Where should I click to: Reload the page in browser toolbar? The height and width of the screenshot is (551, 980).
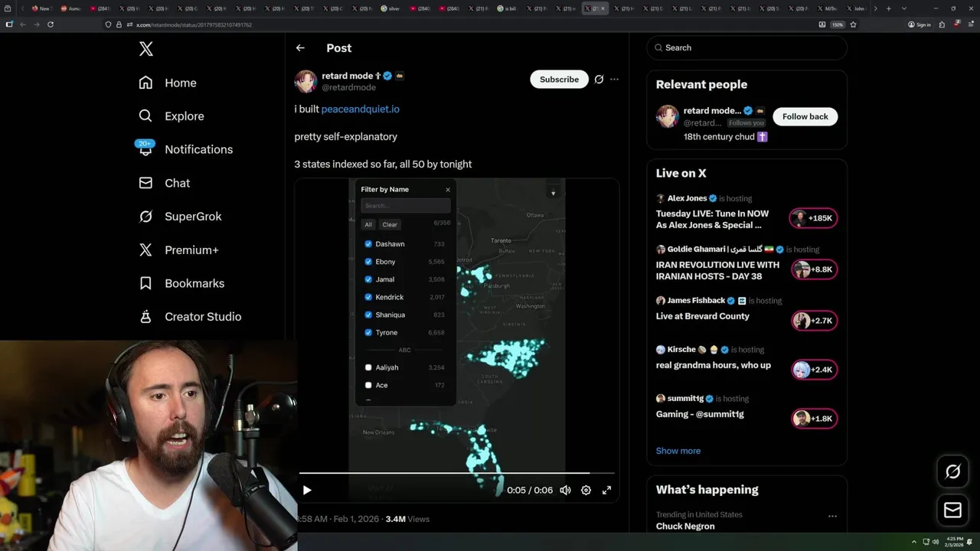click(x=51, y=24)
